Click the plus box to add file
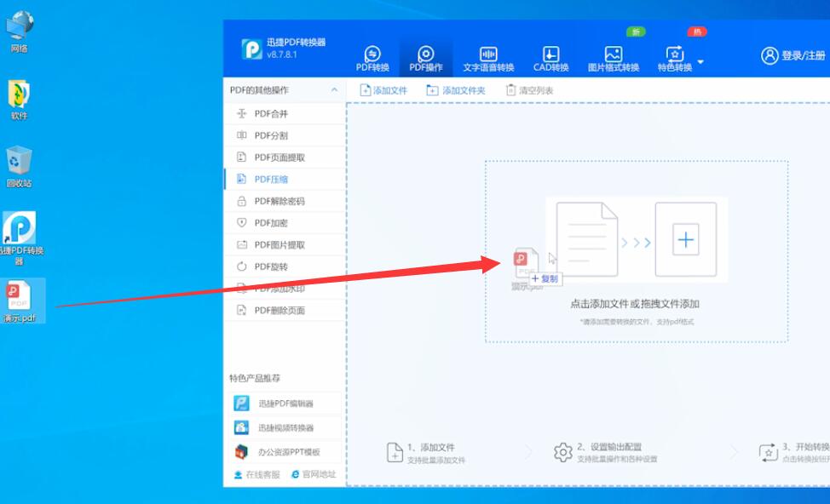 [685, 239]
